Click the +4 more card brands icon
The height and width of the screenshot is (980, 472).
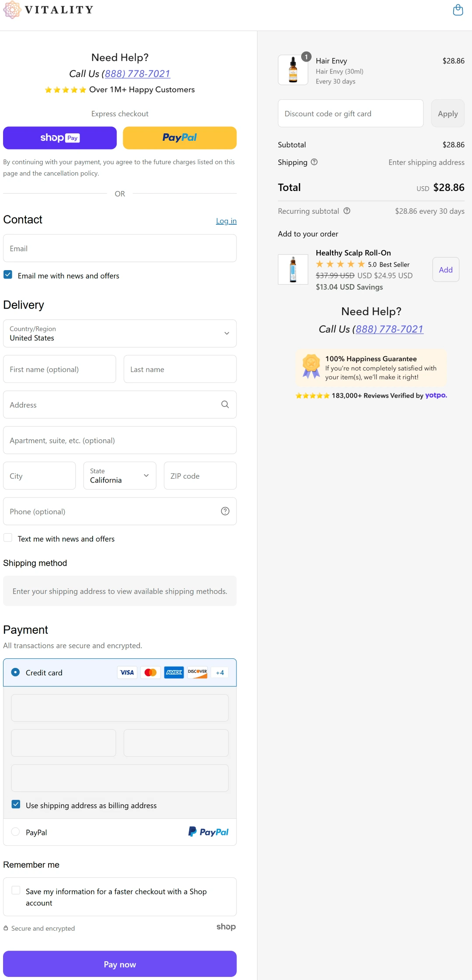point(220,673)
